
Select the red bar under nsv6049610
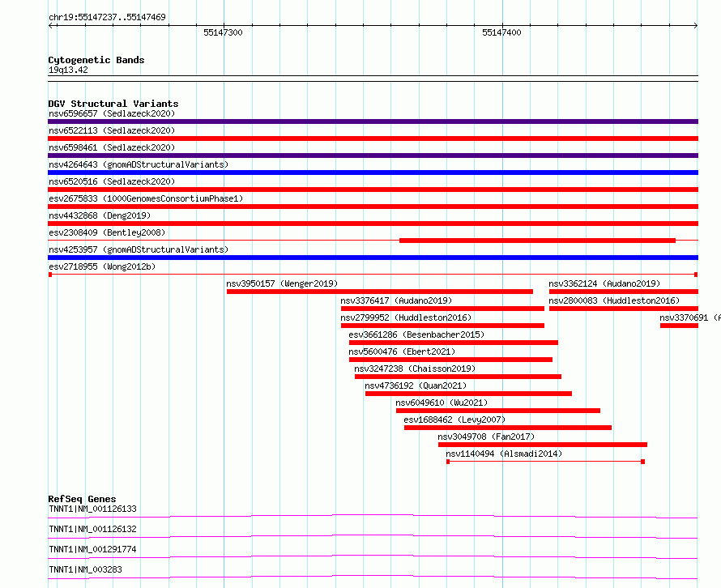(x=498, y=411)
